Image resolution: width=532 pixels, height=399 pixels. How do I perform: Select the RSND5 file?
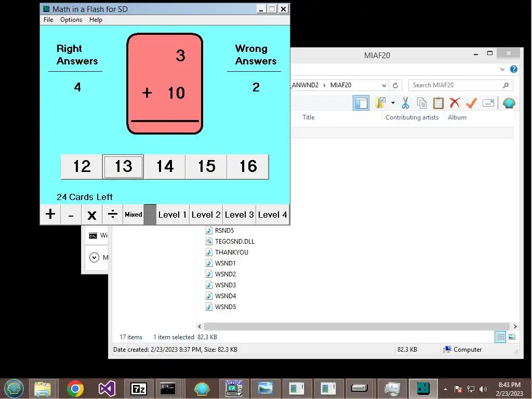click(x=220, y=230)
